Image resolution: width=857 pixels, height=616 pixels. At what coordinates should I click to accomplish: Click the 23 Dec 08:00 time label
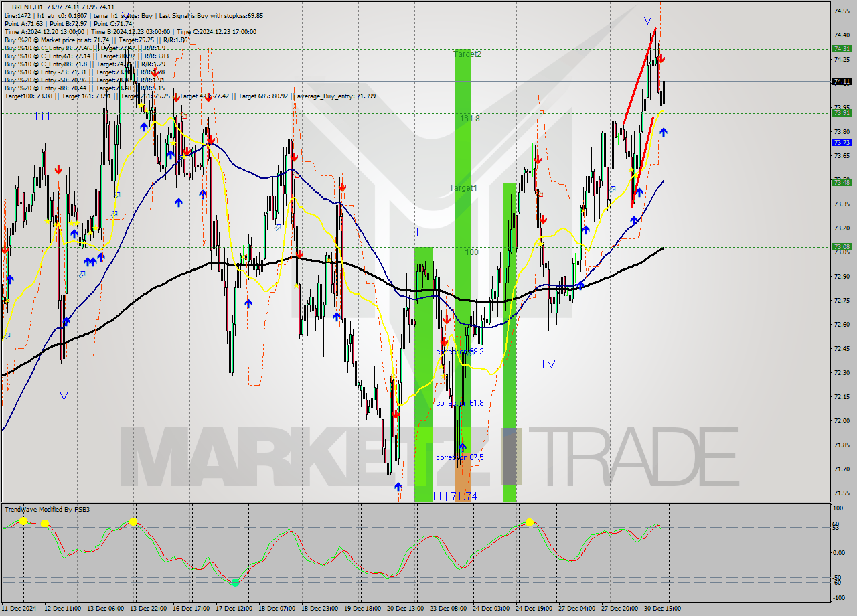tap(449, 609)
